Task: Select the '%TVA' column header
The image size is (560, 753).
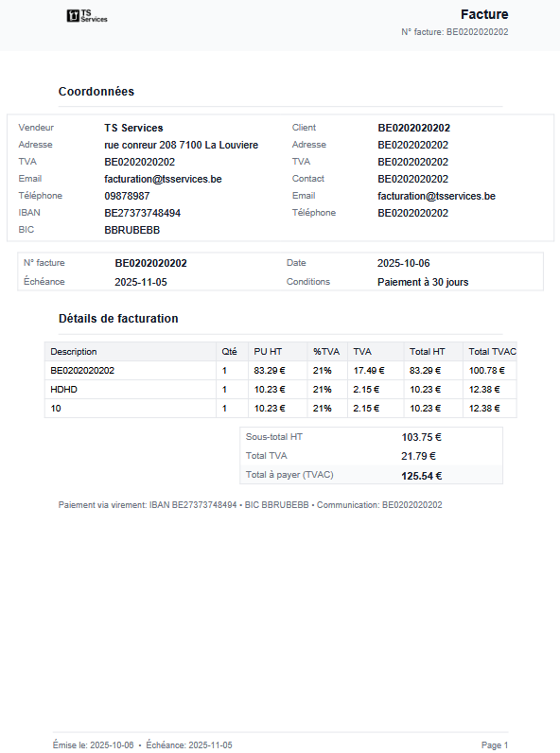Action: pos(326,352)
